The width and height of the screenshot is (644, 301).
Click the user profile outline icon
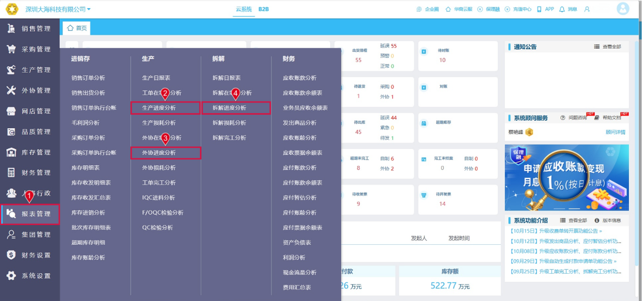click(587, 9)
